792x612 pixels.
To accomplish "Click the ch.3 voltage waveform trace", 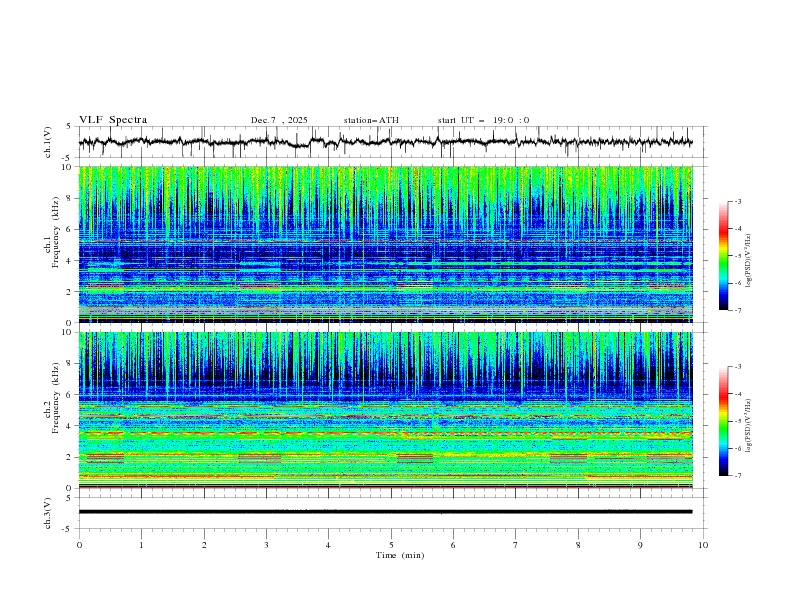I will 385,512.
